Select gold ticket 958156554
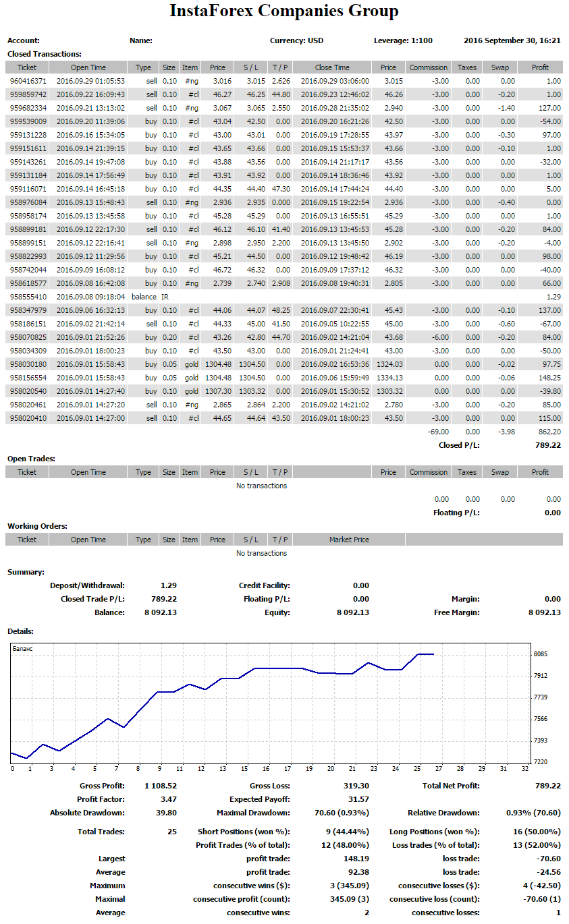This screenshot has height=924, width=569. [x=28, y=378]
